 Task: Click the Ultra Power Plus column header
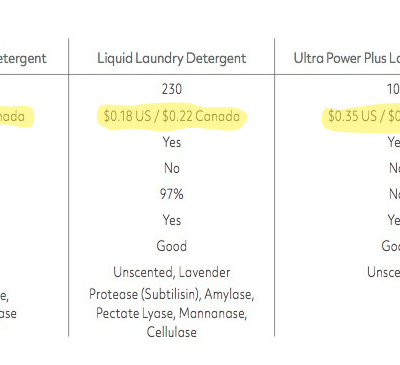tap(347, 58)
